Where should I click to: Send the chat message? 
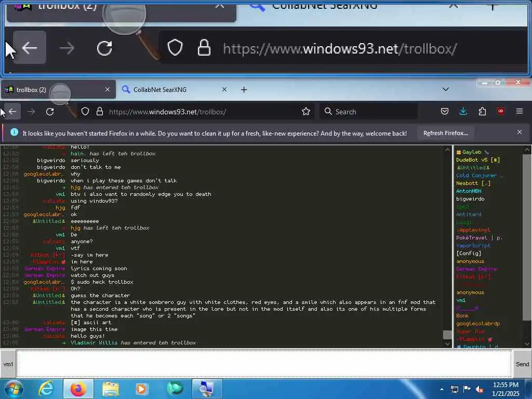(522, 364)
